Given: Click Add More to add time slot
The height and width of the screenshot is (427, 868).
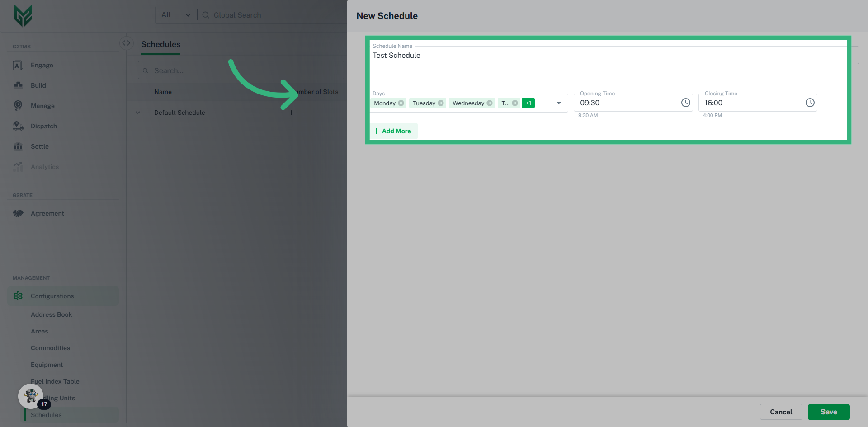Looking at the screenshot, I should point(392,131).
